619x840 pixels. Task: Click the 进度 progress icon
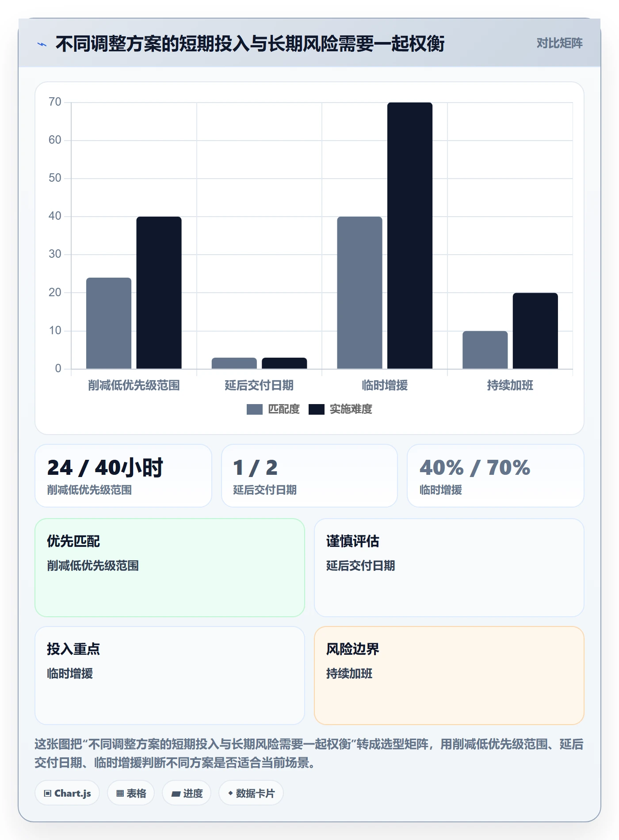pyautogui.click(x=176, y=794)
